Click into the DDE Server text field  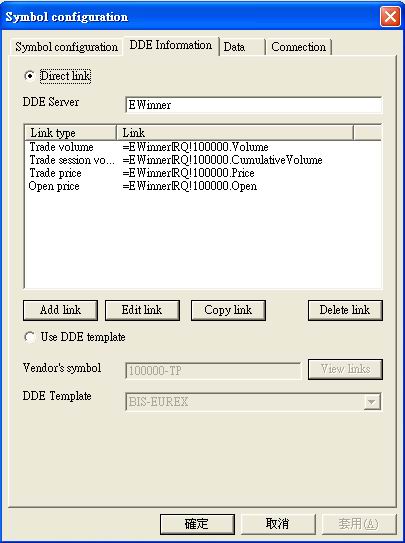tap(254, 105)
